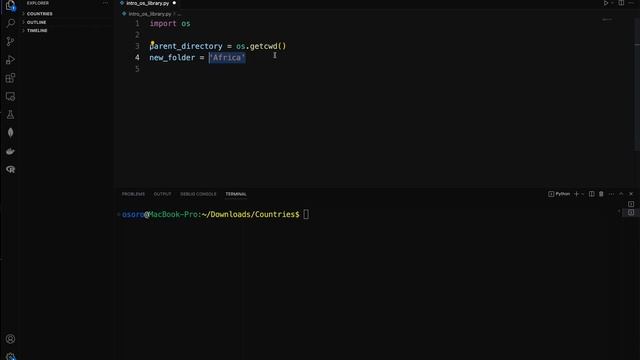Viewport: 640px width, 360px height.
Task: Click 'parent_directory' on line 3
Action: coord(186,46)
